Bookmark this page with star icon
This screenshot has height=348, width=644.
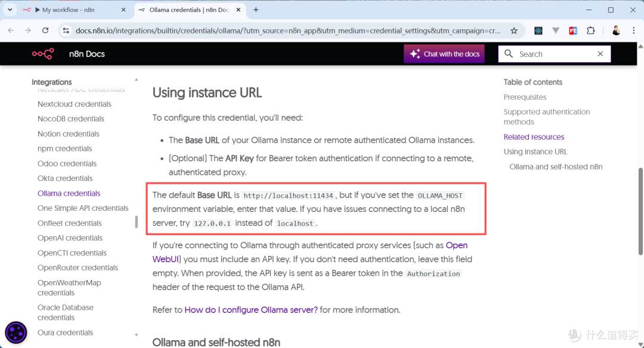click(514, 30)
